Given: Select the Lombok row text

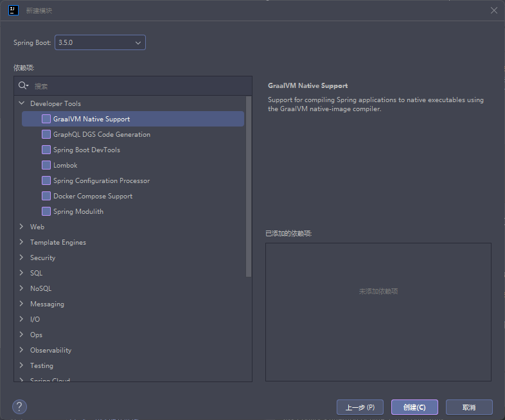Looking at the screenshot, I should [66, 165].
